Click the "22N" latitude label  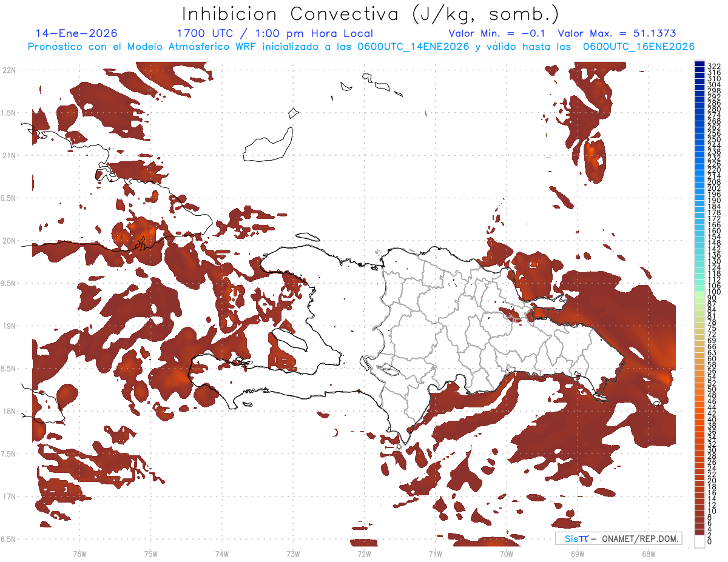click(9, 70)
